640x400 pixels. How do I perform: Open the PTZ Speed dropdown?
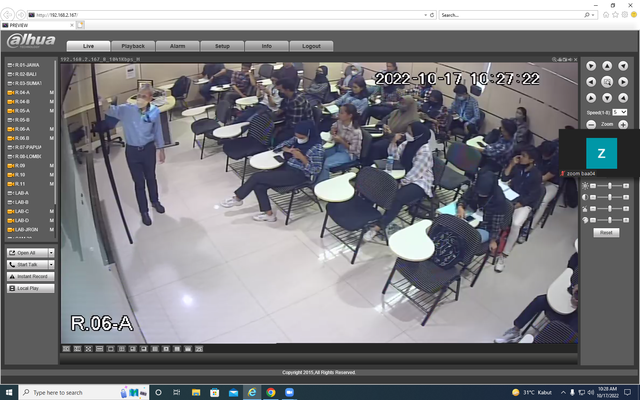pos(620,112)
